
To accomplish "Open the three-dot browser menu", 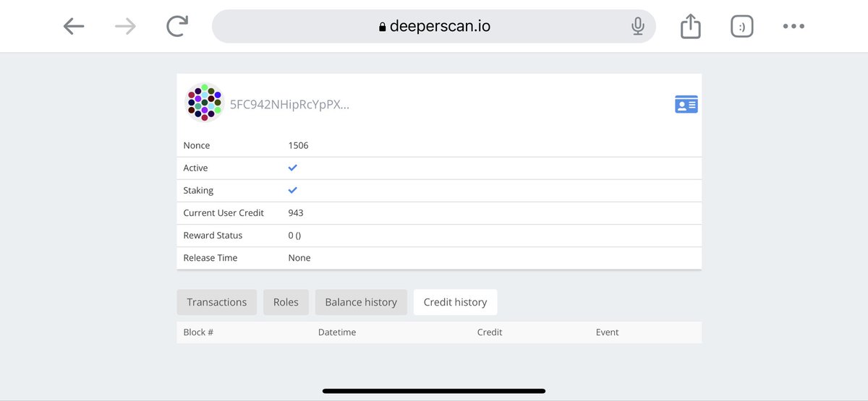I will point(793,27).
